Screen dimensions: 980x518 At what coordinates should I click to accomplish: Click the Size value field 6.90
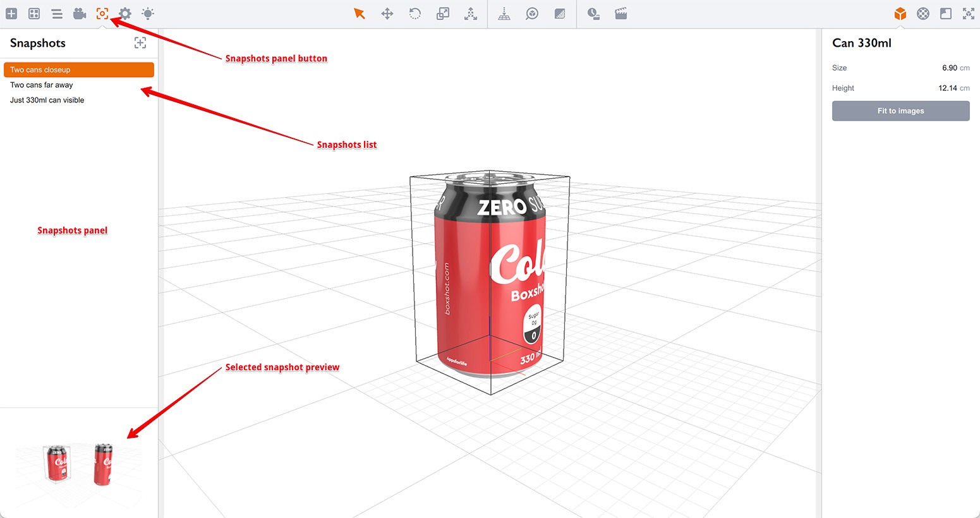(949, 68)
